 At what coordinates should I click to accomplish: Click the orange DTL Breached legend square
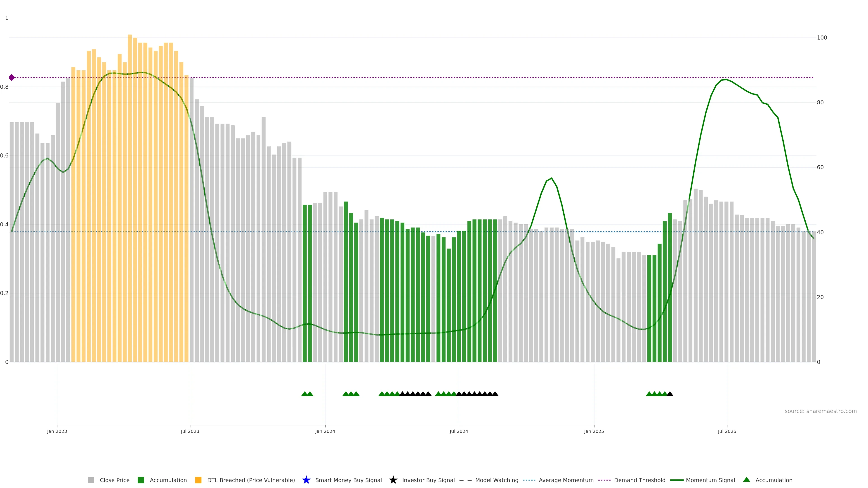point(198,480)
